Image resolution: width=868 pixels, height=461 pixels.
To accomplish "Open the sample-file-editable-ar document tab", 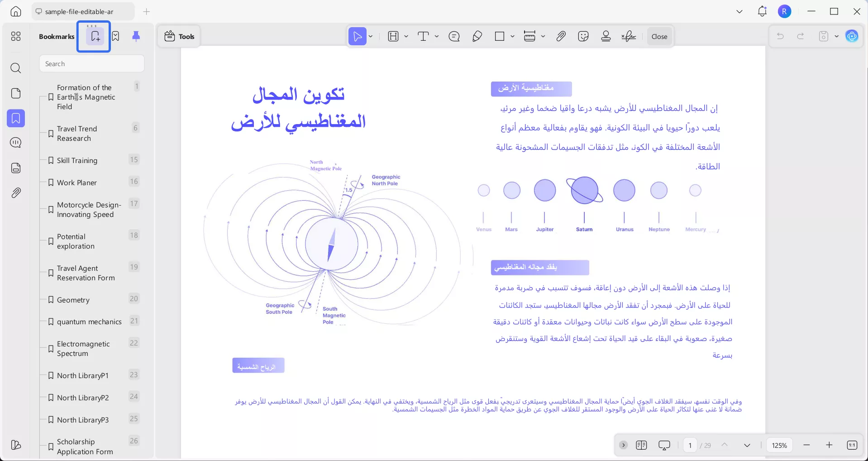I will coord(80,11).
